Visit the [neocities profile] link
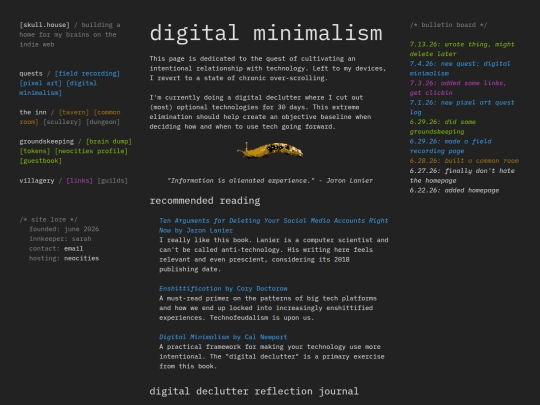Screen dimensions: 540x405 coord(91,151)
